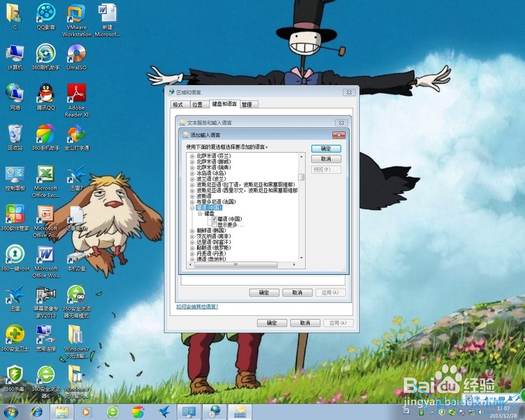The width and height of the screenshot is (525, 420).
Task: Select the 计算机 desktop icon
Action: [x=15, y=56]
